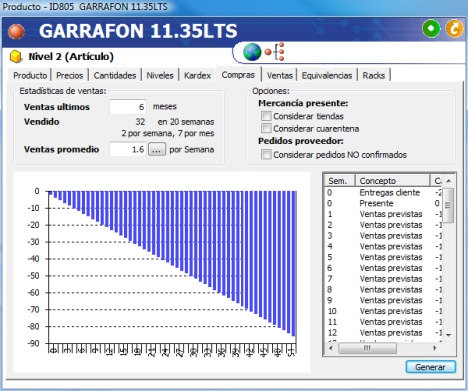Image resolution: width=468 pixels, height=391 pixels.
Task: Click the yellow cube Nivel 2 icon
Action: [x=16, y=57]
